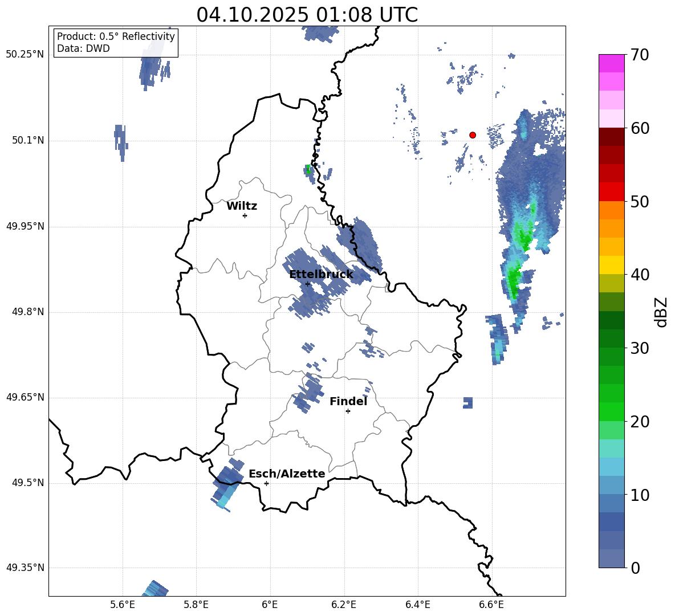Click the 49.35°N latitude tick label

pos(25,568)
